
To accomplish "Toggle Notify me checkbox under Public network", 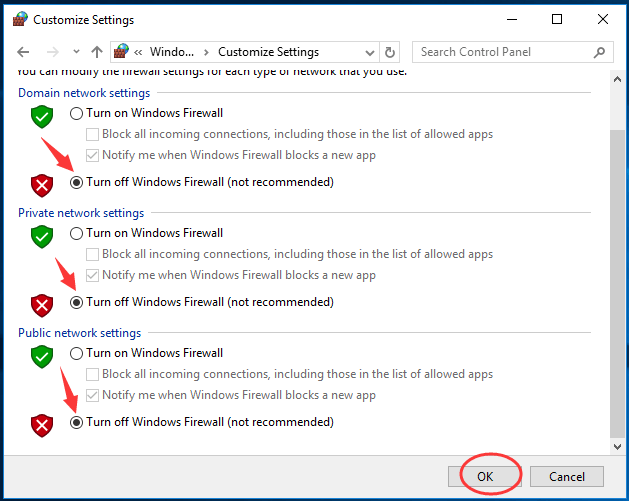I will (92, 395).
